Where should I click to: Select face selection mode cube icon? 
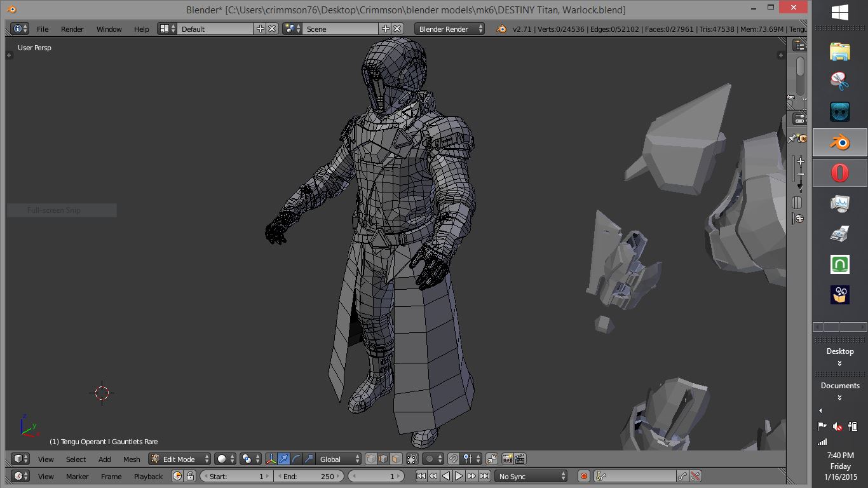[x=396, y=459]
